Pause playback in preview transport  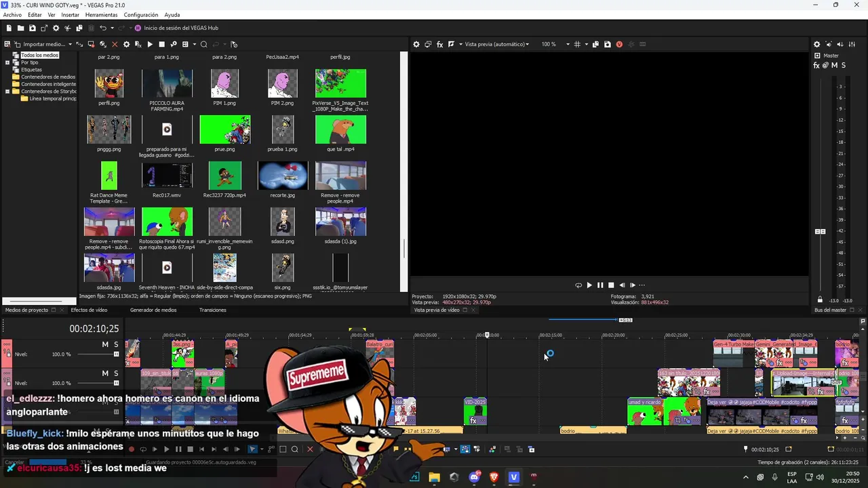point(600,285)
